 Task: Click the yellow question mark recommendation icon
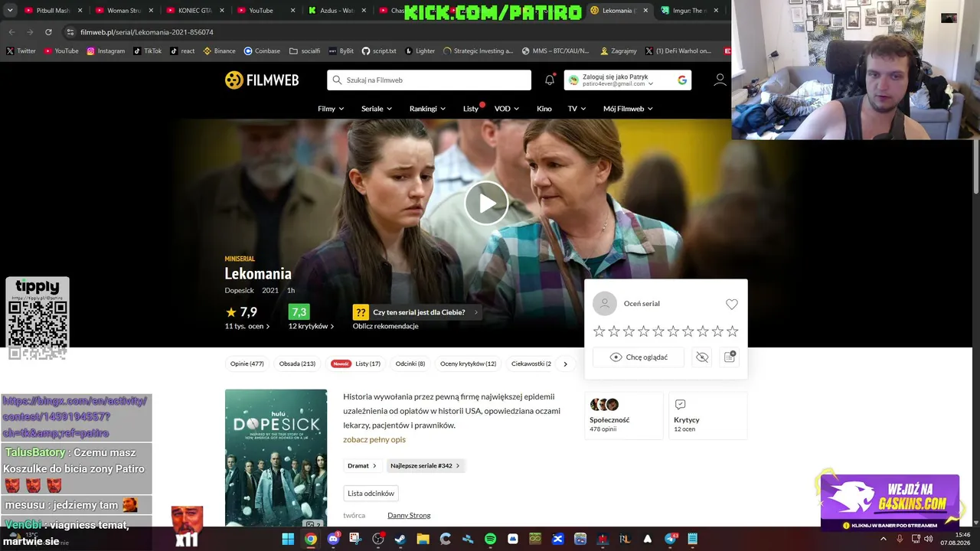[x=361, y=312]
